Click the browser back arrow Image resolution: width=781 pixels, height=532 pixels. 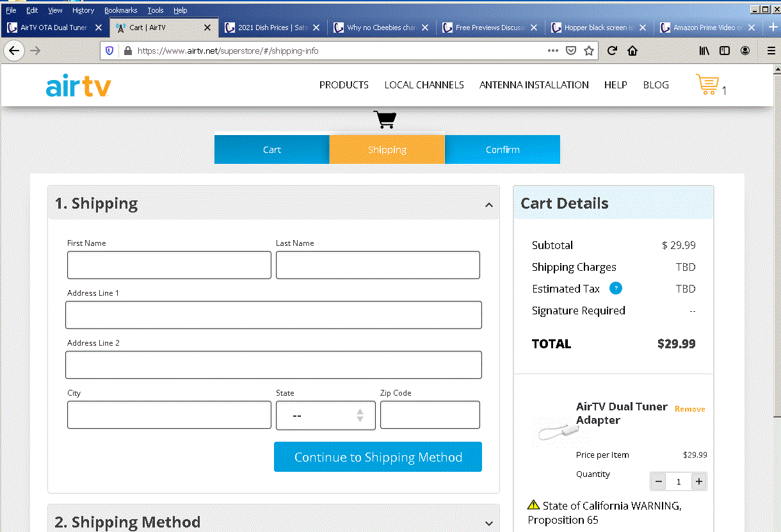point(14,51)
